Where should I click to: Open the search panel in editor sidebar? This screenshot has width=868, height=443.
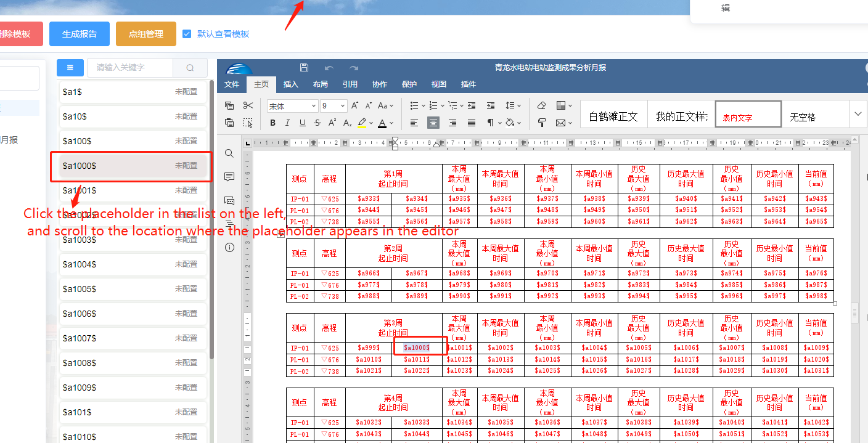coord(229,153)
